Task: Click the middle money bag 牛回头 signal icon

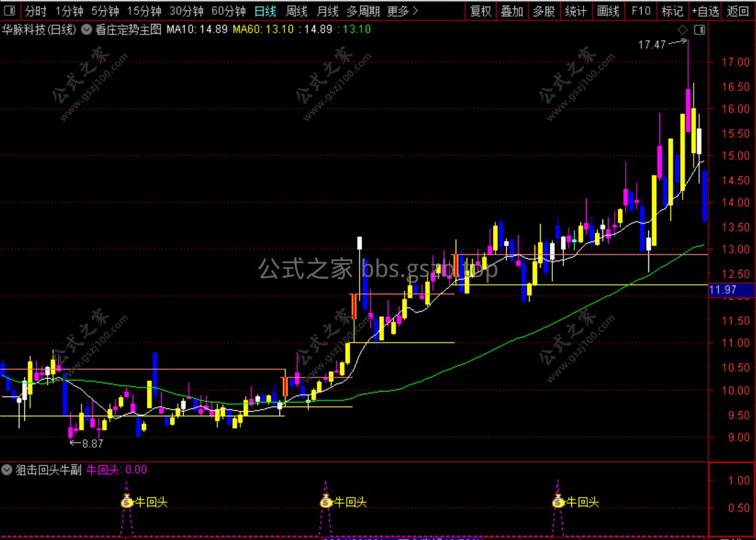Action: click(326, 502)
